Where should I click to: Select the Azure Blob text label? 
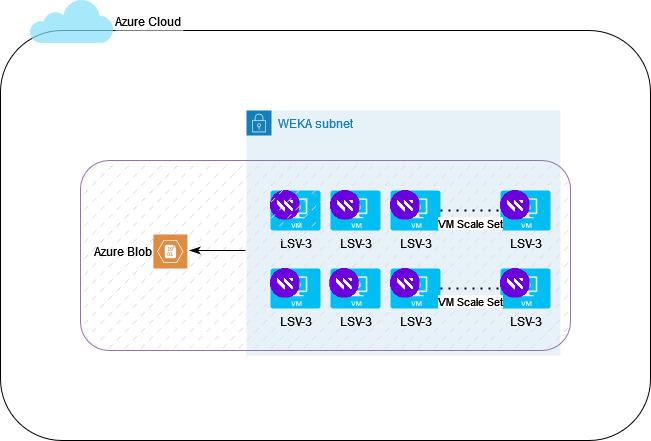pyautogui.click(x=122, y=252)
